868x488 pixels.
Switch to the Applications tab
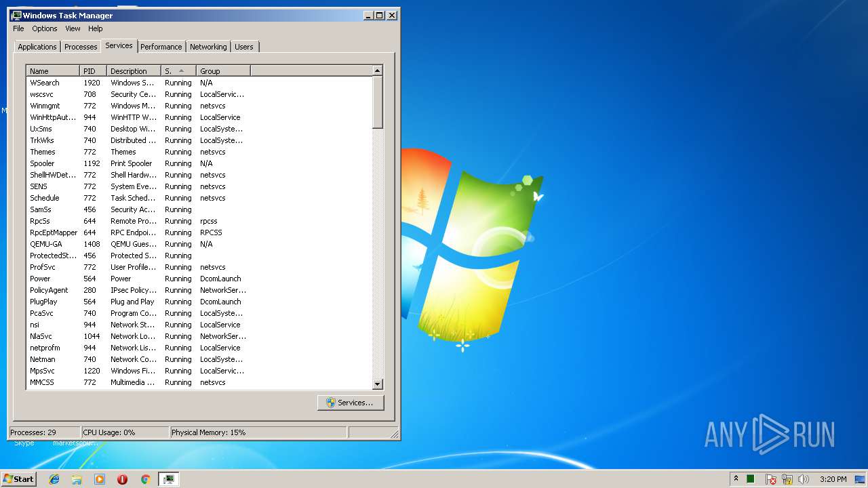[37, 47]
